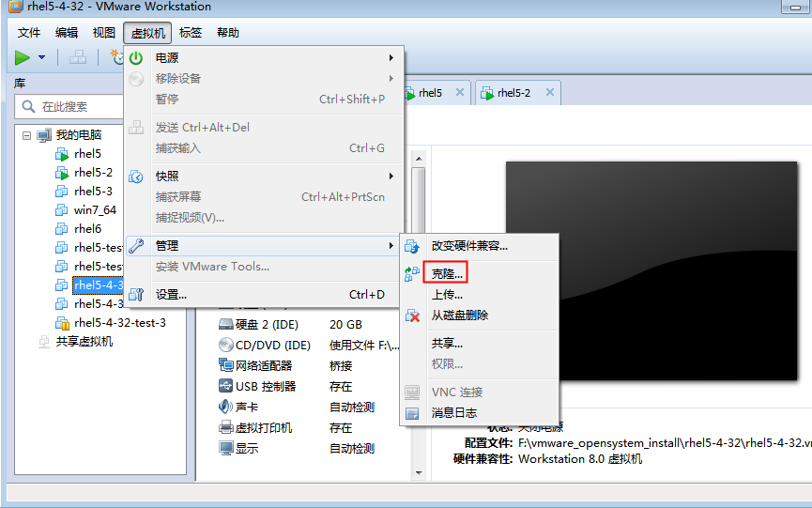This screenshot has width=812, height=508.
Task: Click the clone icon beside 克隆...
Action: point(412,274)
